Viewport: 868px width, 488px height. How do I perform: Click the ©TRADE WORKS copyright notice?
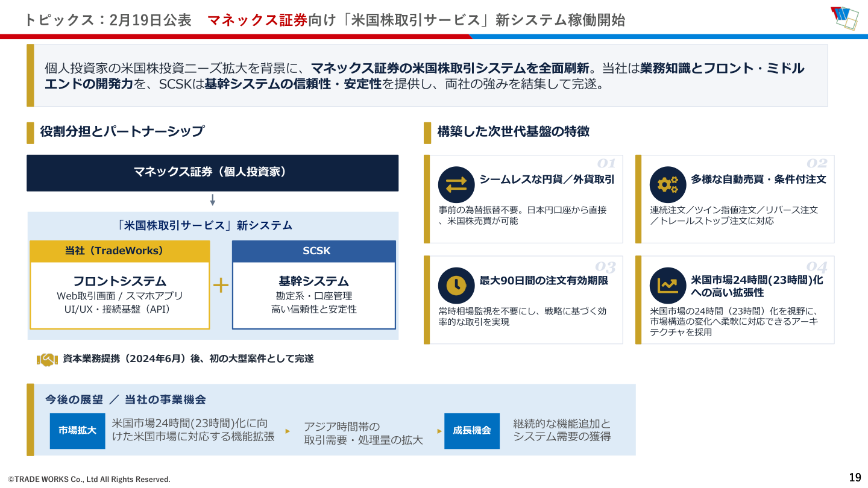tap(89, 480)
